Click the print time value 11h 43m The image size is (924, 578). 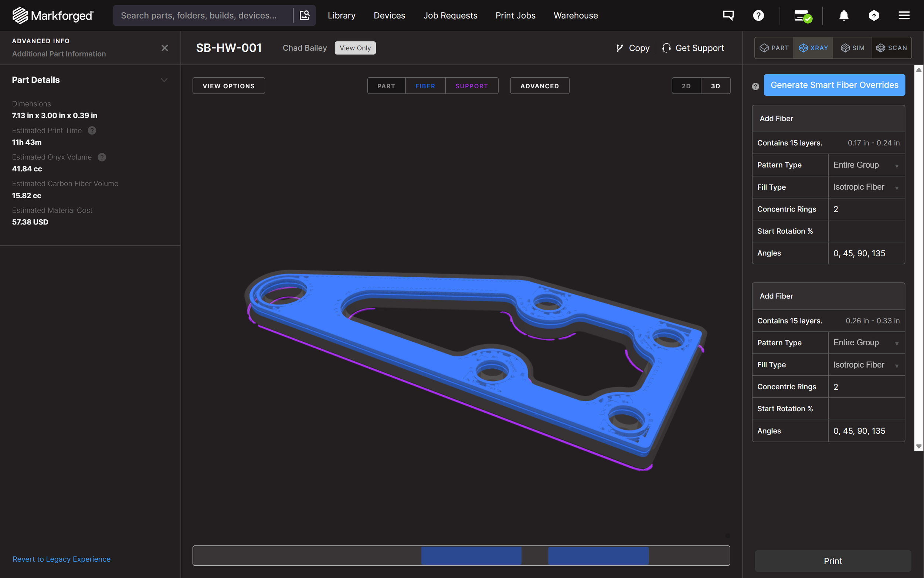click(x=27, y=142)
